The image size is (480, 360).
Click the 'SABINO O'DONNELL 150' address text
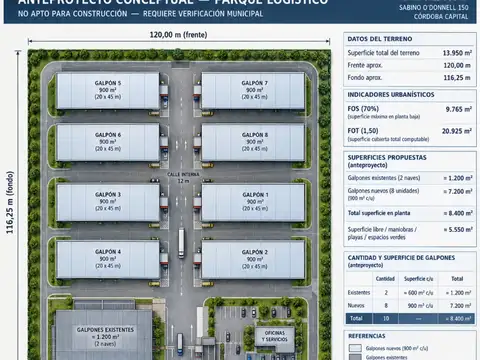click(x=434, y=7)
